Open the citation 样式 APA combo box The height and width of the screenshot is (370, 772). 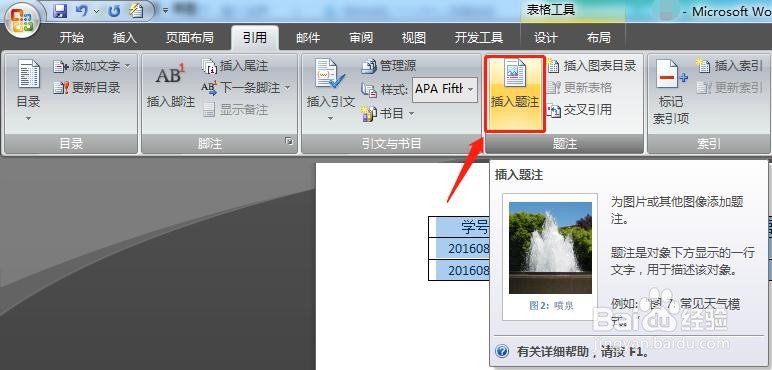pyautogui.click(x=445, y=89)
